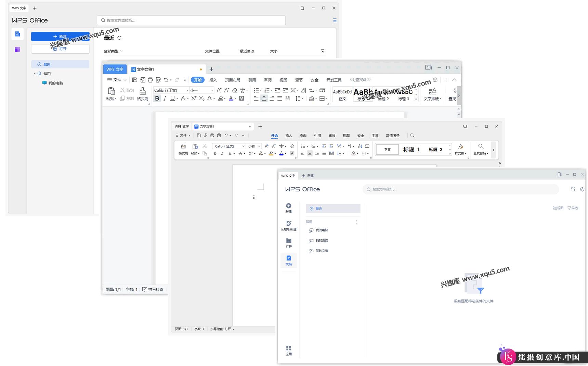Viewport: 588px width, 366px height.
Task: Expand ribbon right arrow in third window
Action: click(x=493, y=150)
